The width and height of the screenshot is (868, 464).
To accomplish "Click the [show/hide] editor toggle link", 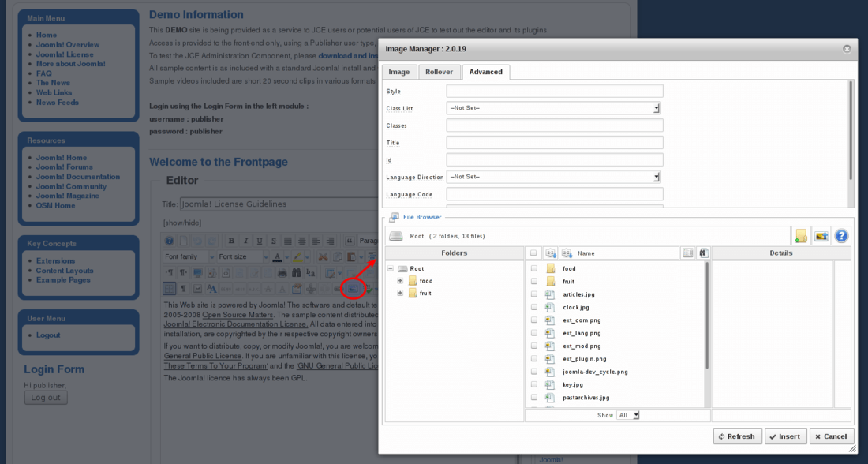I will pos(182,223).
